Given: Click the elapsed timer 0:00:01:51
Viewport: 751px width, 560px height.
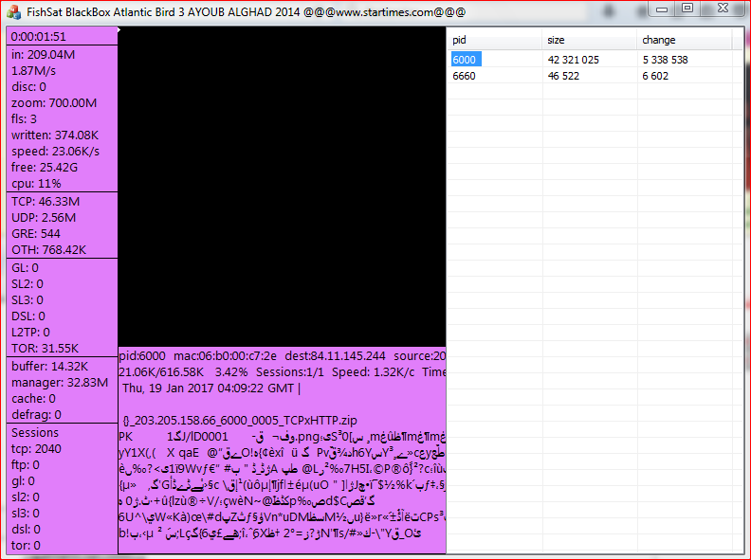Looking at the screenshot, I should point(39,37).
